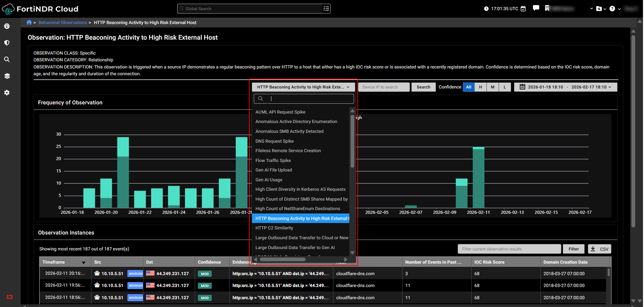Screen dimensions: 644x307
Task: Open the gear settings icon in sidebar
Action: pos(7,93)
